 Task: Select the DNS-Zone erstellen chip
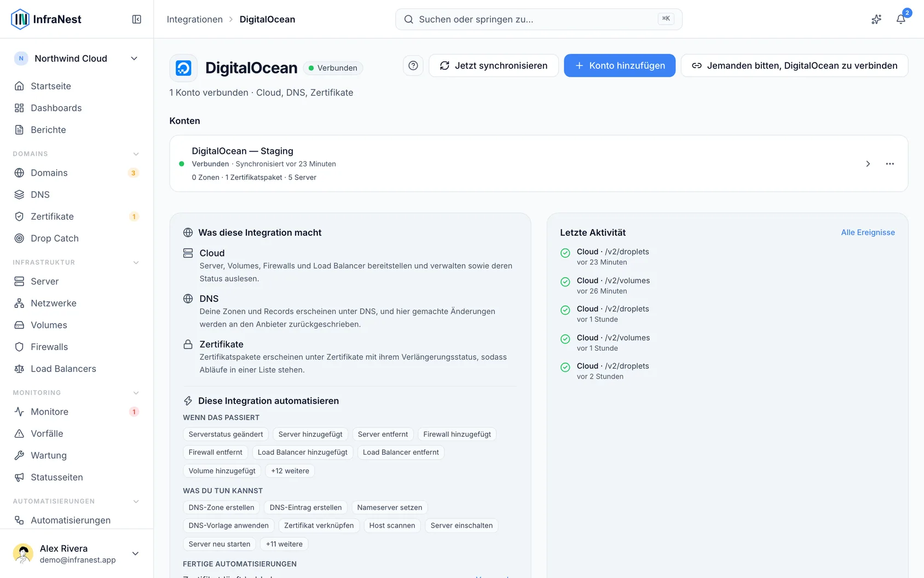(222, 507)
